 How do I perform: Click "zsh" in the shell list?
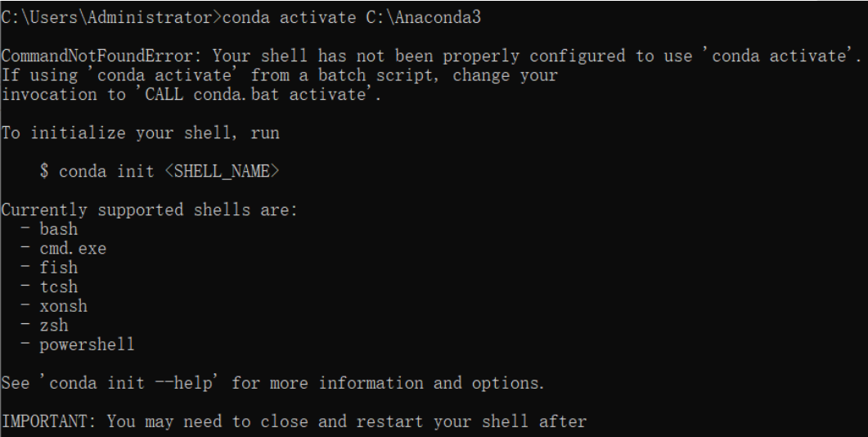click(x=54, y=326)
